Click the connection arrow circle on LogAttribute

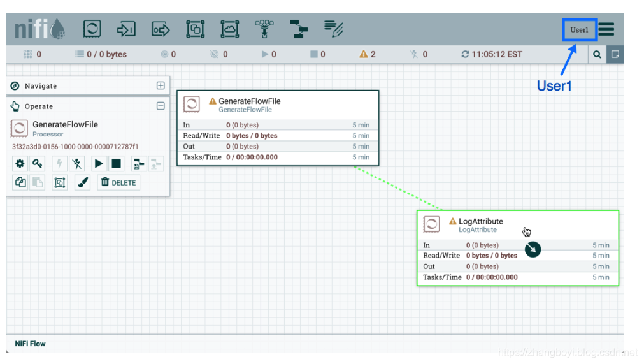[533, 249]
